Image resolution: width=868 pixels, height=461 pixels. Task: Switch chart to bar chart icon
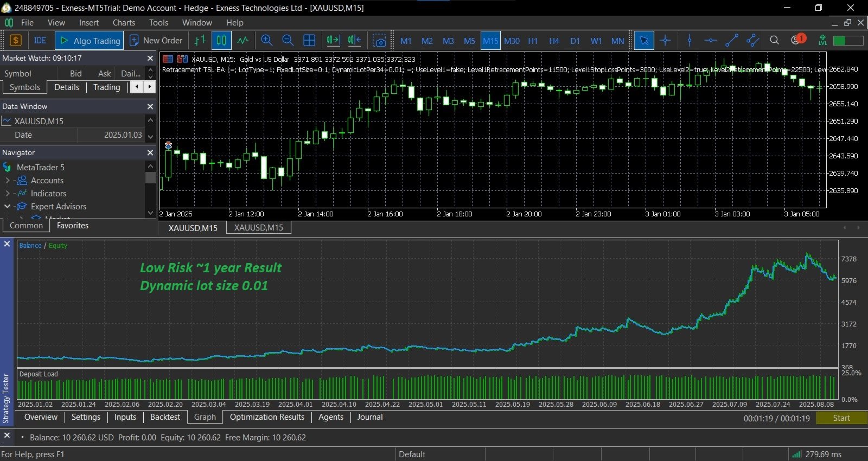[x=200, y=41]
